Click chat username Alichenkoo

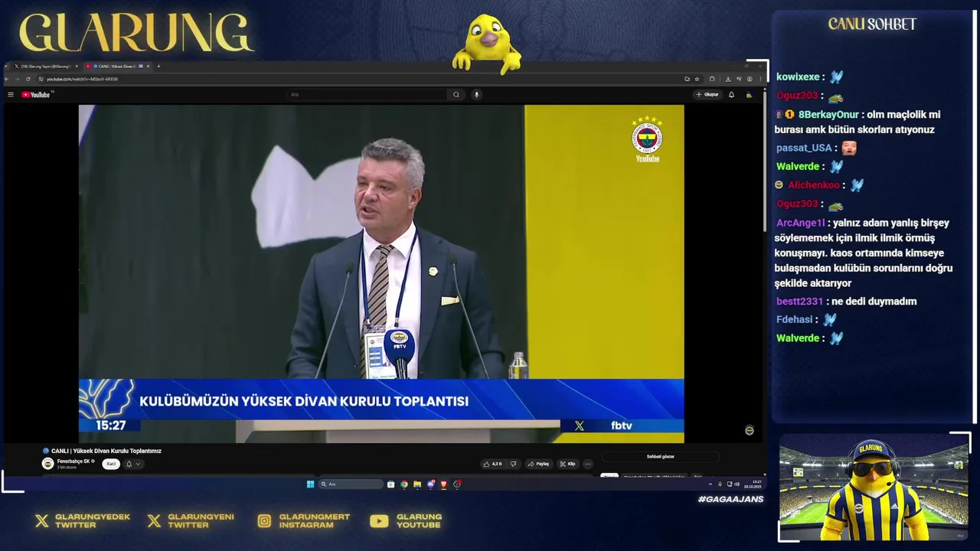tap(814, 185)
